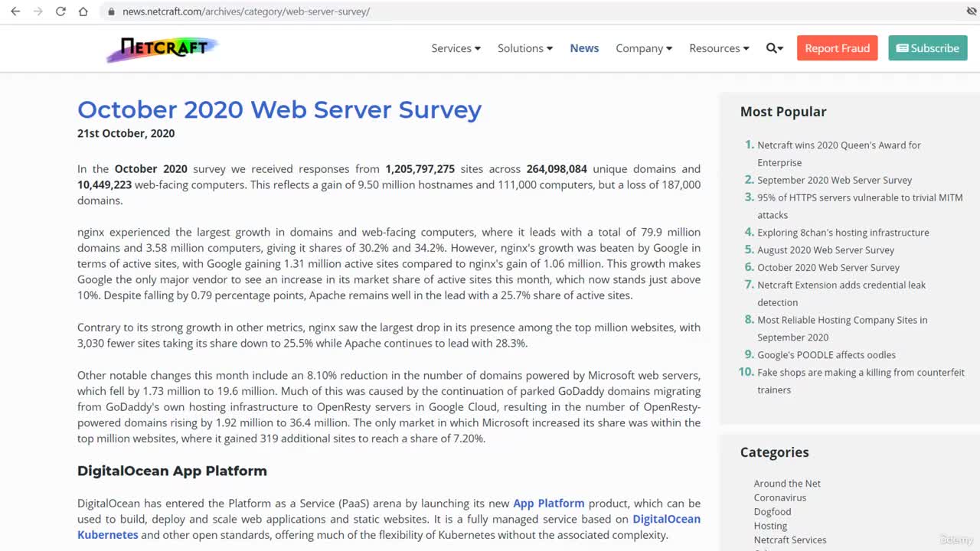Open the browser home page icon
This screenshot has width=980, height=551.
tap(83, 11)
